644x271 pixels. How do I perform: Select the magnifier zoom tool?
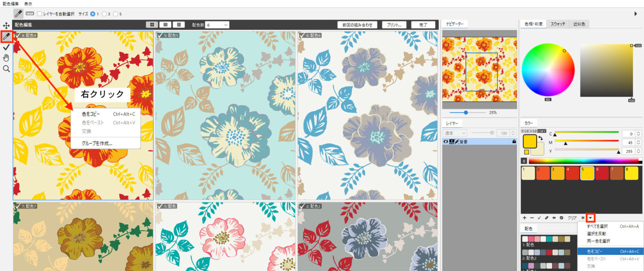6,69
